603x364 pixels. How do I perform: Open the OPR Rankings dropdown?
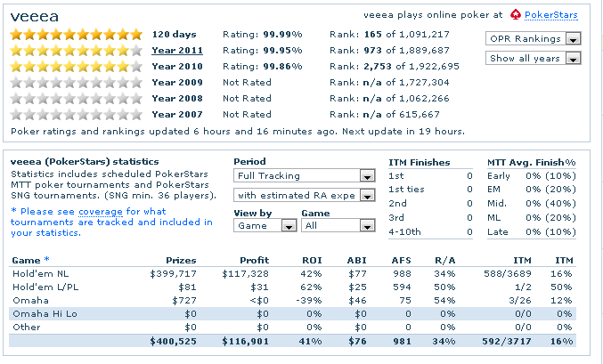pyautogui.click(x=533, y=38)
